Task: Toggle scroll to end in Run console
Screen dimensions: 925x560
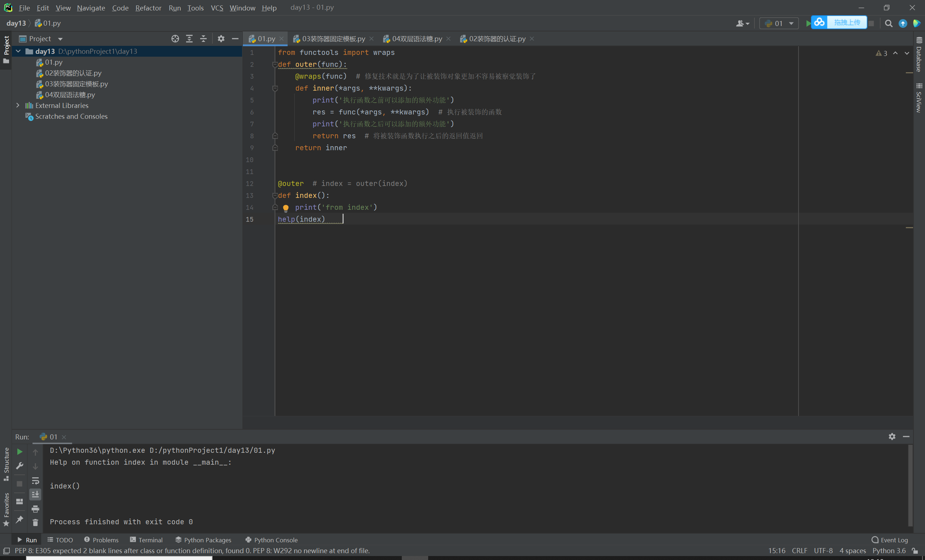Action: pos(35,494)
